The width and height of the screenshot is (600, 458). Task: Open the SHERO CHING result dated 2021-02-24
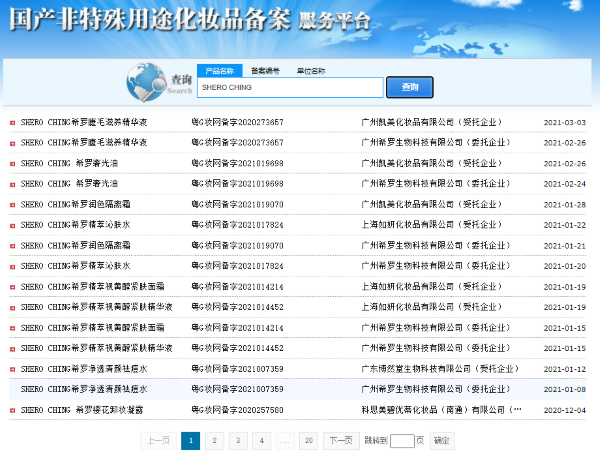69,184
